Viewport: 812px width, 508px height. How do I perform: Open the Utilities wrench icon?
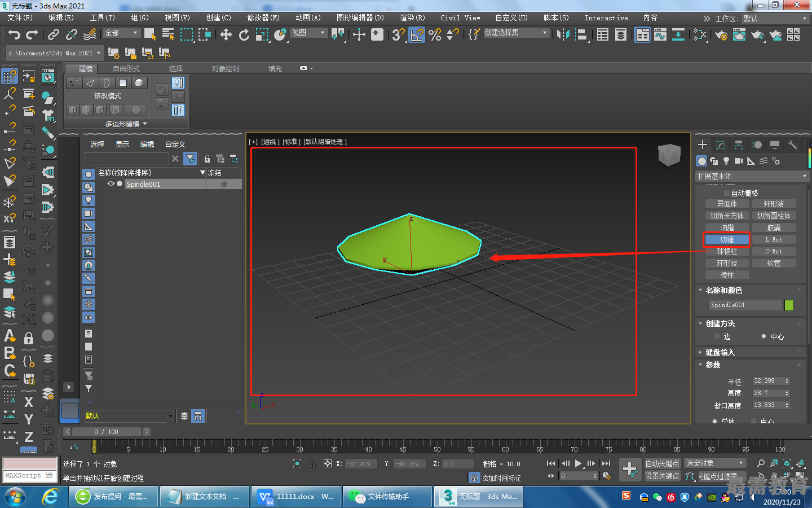pos(793,145)
